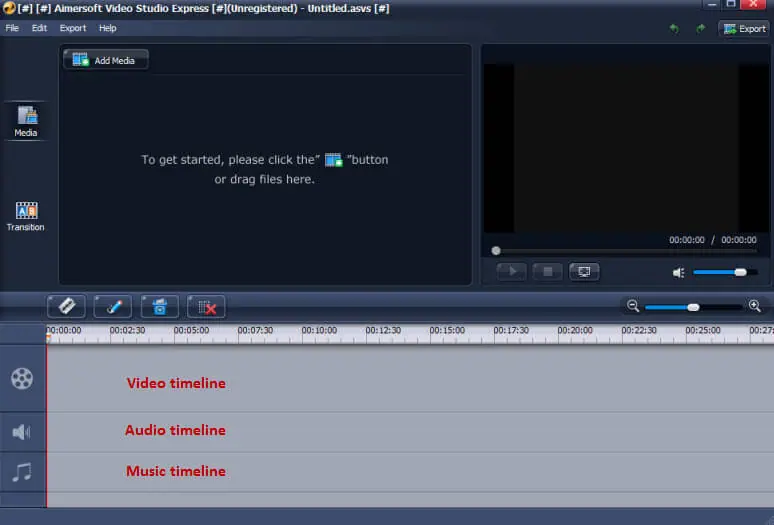
Task: Click the split razor tool icon
Action: pos(67,306)
